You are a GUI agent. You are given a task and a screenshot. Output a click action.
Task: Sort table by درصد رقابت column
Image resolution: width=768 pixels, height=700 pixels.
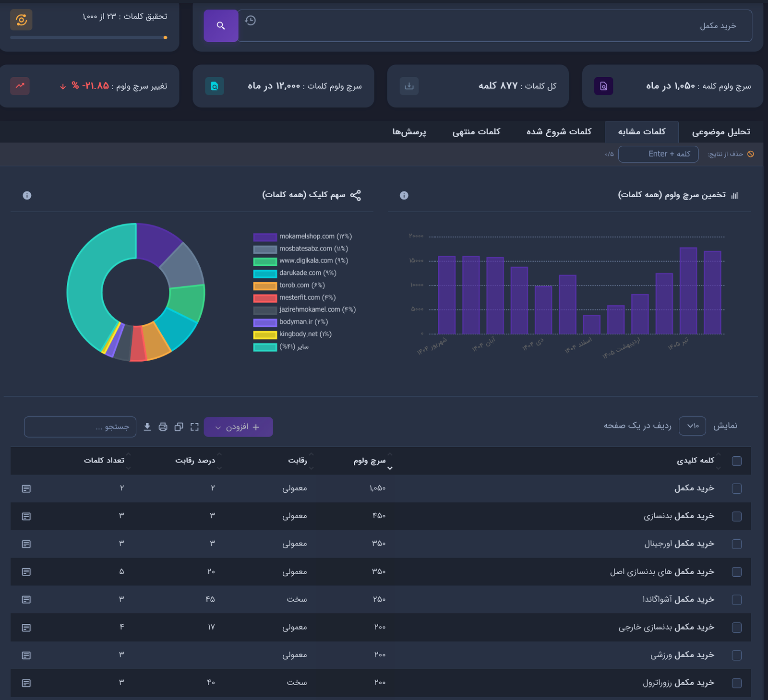(195, 461)
